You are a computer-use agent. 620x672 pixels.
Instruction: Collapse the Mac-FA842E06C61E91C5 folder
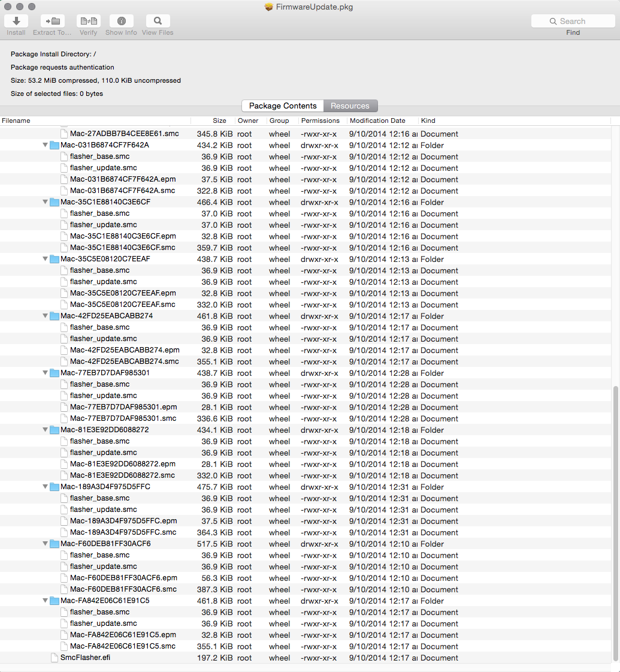[x=45, y=601]
